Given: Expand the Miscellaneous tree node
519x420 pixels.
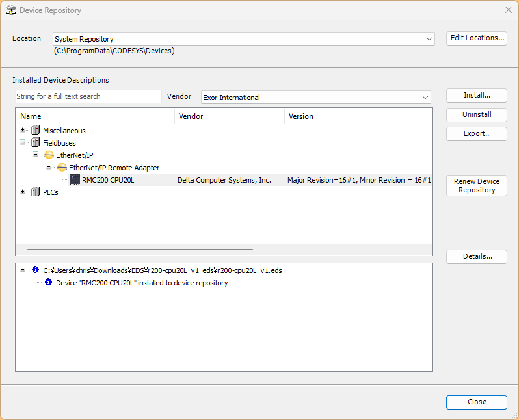Looking at the screenshot, I should point(23,130).
